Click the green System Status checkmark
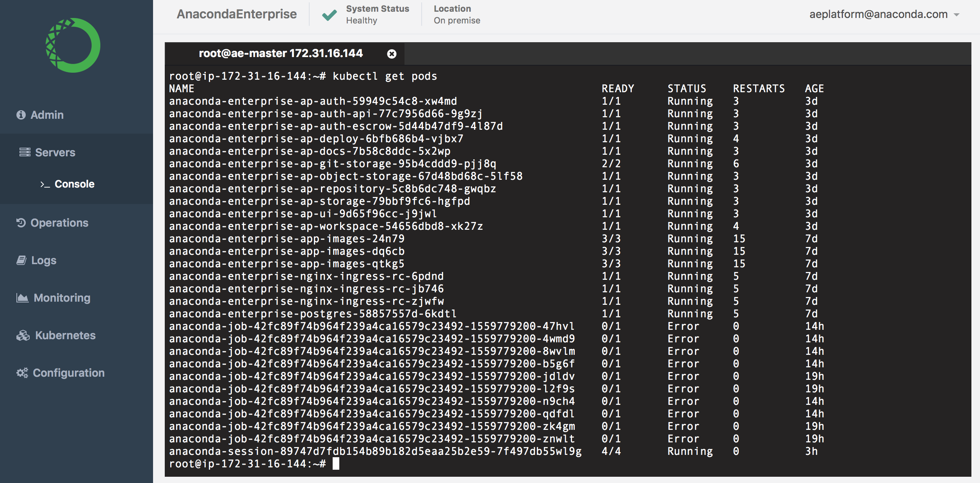 pos(329,15)
